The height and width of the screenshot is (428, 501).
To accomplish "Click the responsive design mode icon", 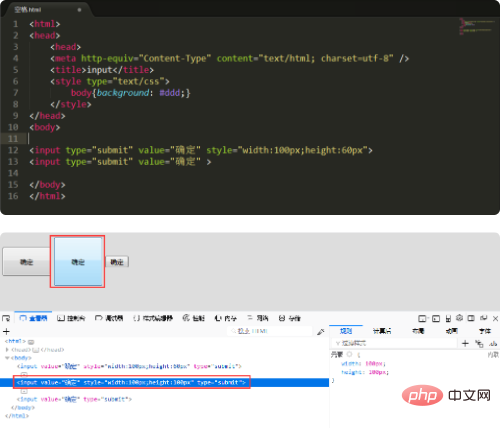I will point(448,319).
